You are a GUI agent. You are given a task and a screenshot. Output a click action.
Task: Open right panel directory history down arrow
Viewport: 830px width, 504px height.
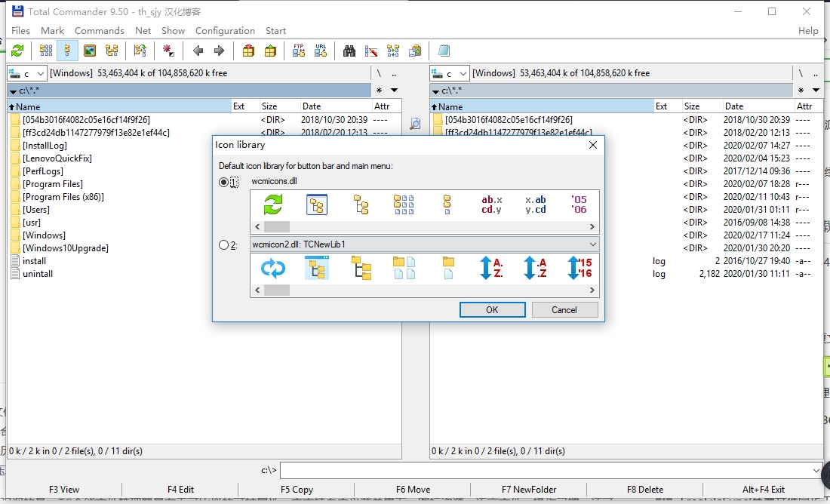pyautogui.click(x=816, y=91)
